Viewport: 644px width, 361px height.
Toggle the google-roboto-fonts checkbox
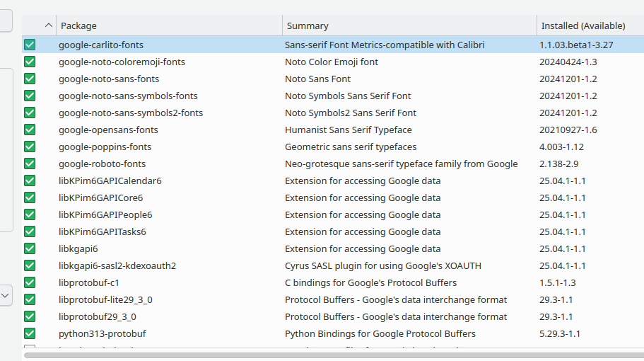(x=30, y=164)
